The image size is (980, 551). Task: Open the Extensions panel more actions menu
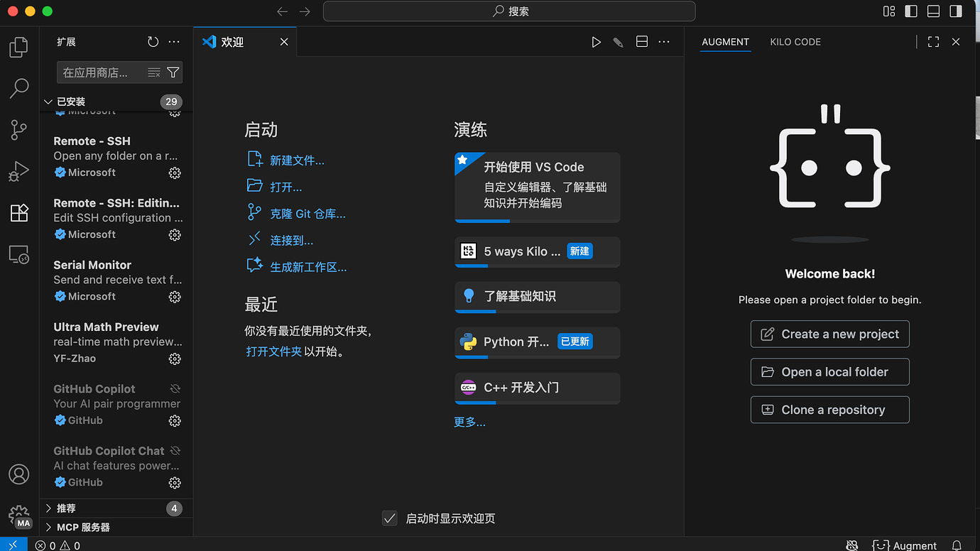[x=174, y=42]
